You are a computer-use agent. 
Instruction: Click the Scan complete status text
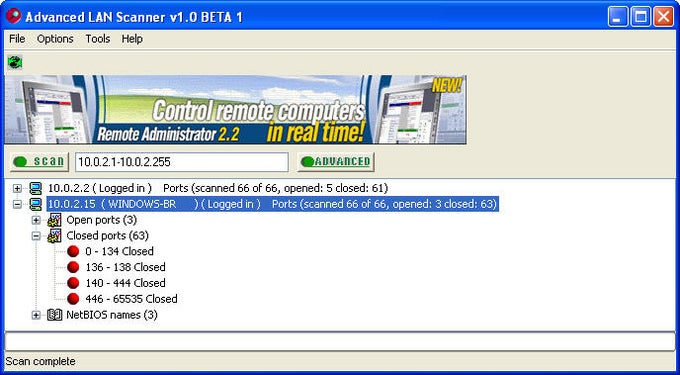[40, 361]
